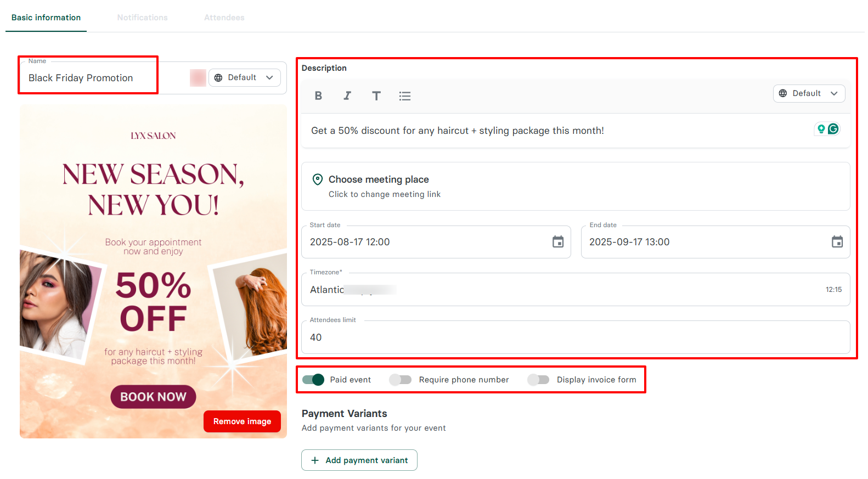Open the Attendees tab
The height and width of the screenshot is (479, 868).
224,18
